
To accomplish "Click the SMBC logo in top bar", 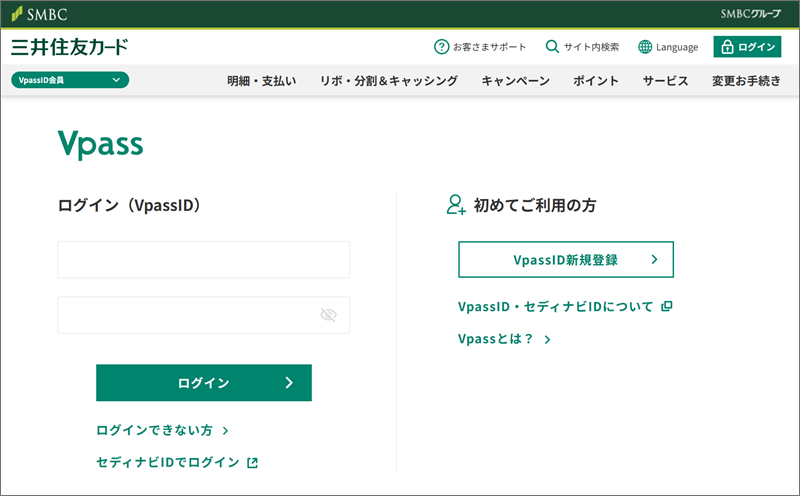I will tap(39, 14).
